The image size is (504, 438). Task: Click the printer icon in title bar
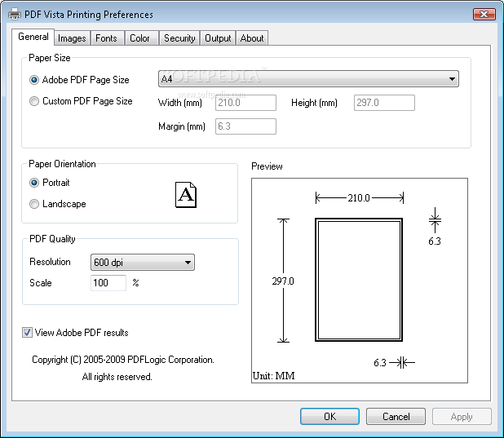(x=15, y=14)
